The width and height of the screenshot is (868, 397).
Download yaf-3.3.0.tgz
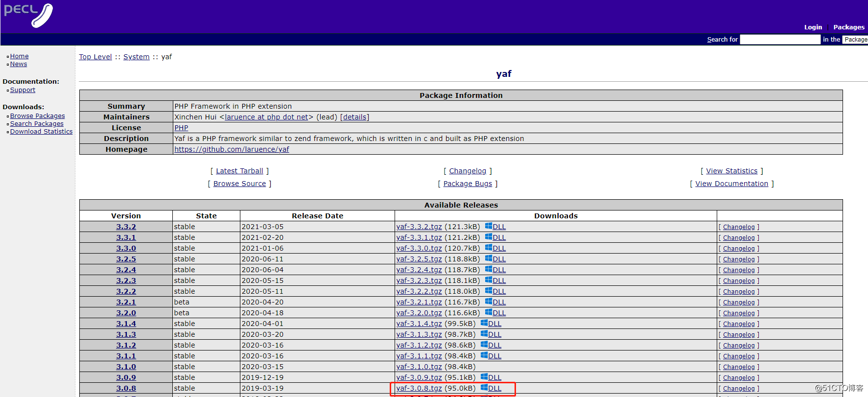pos(419,248)
